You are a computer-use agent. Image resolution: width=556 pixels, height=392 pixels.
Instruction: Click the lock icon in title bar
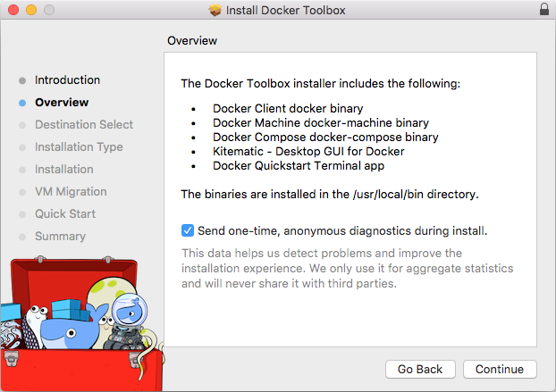[x=544, y=10]
